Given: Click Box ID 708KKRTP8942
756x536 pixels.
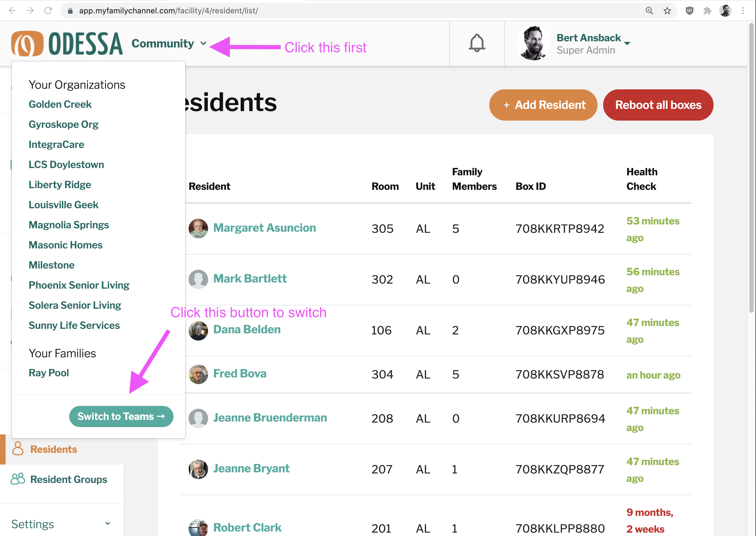Looking at the screenshot, I should [x=560, y=229].
